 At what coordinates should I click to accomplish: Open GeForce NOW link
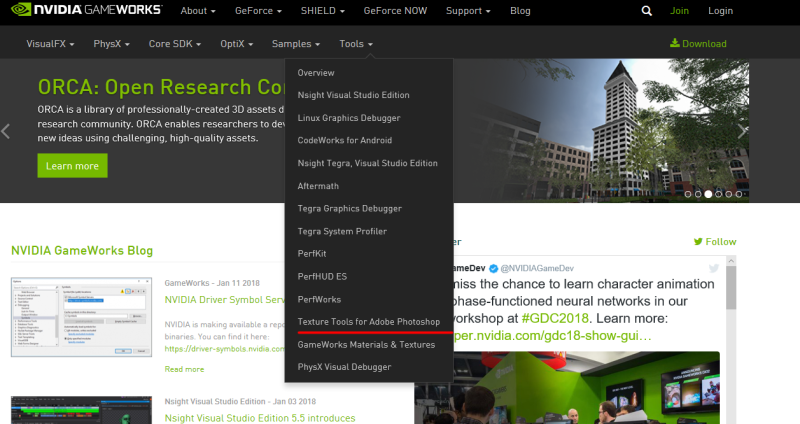pos(395,11)
